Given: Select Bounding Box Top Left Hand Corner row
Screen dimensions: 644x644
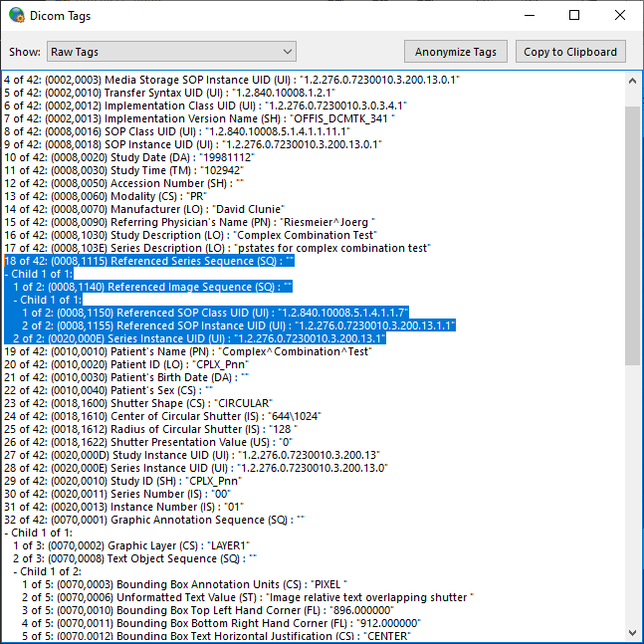Looking at the screenshot, I should click(208, 610).
